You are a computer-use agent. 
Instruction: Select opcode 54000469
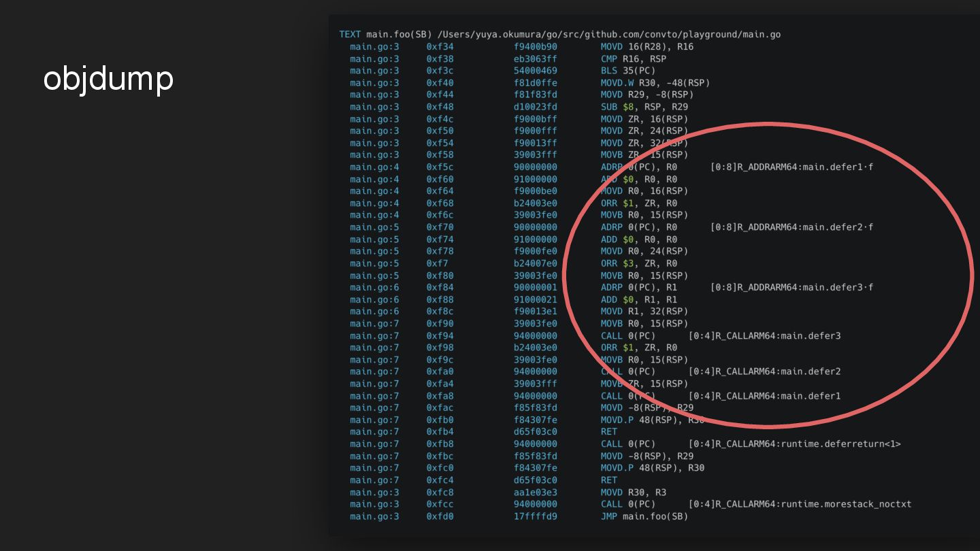[535, 71]
